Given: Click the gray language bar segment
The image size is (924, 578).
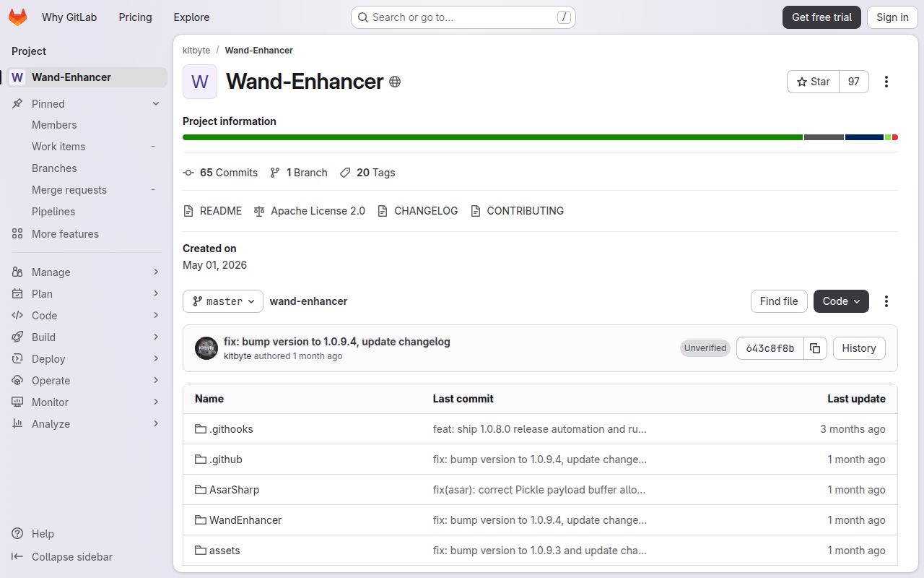Looking at the screenshot, I should (x=824, y=137).
